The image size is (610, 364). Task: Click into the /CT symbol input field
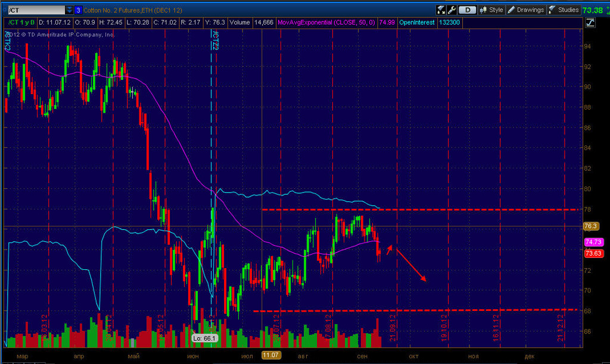tap(36, 10)
